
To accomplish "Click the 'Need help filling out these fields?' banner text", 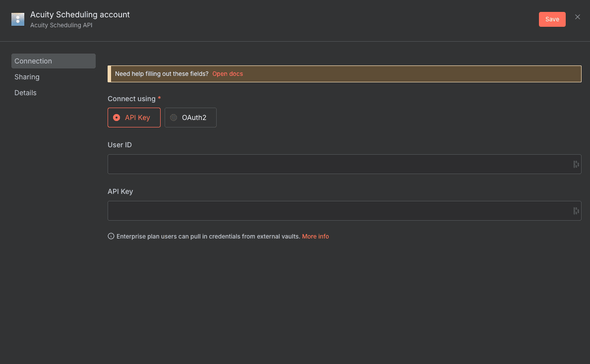I will tap(161, 74).
